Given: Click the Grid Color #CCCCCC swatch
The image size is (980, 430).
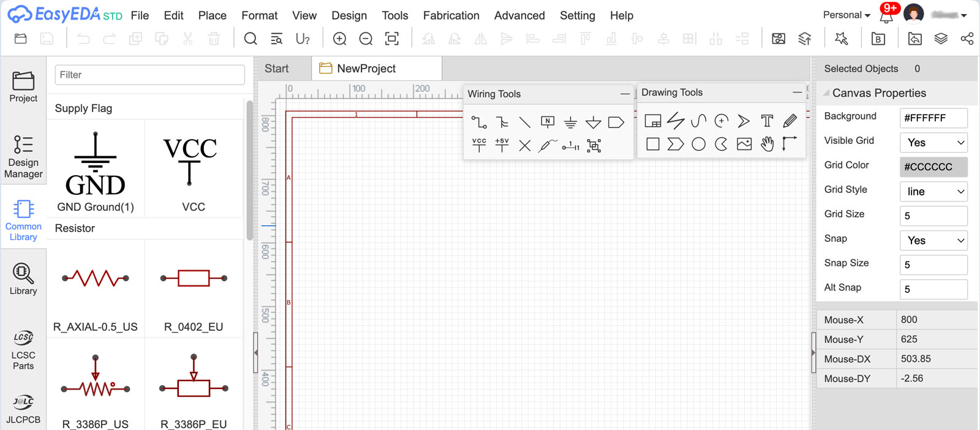Looking at the screenshot, I should [x=933, y=167].
